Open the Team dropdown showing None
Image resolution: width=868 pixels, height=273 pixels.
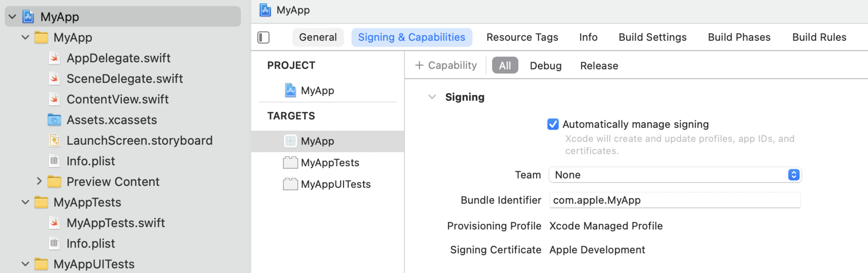(x=675, y=175)
